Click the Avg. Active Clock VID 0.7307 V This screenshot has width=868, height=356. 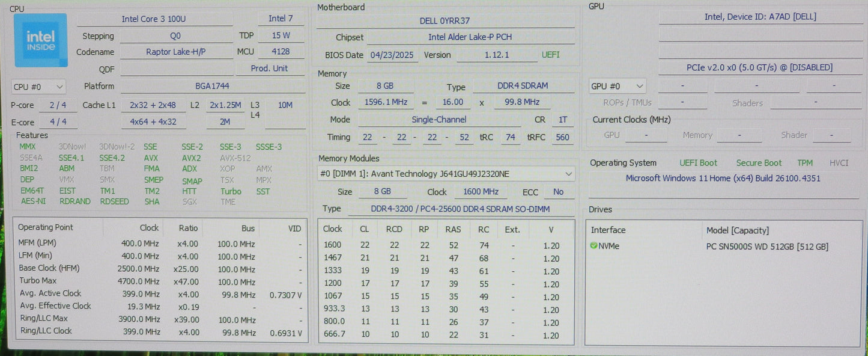click(285, 294)
